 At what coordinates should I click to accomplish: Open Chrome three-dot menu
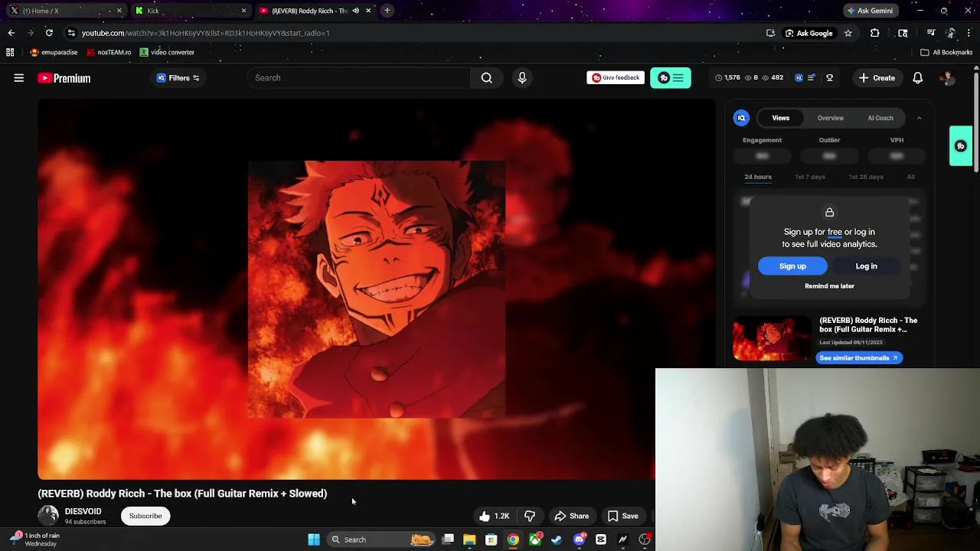coord(969,33)
